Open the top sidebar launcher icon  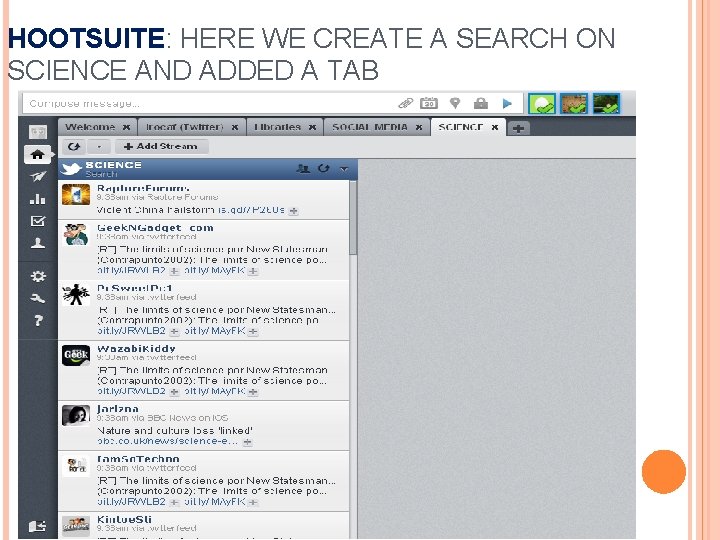[38, 132]
